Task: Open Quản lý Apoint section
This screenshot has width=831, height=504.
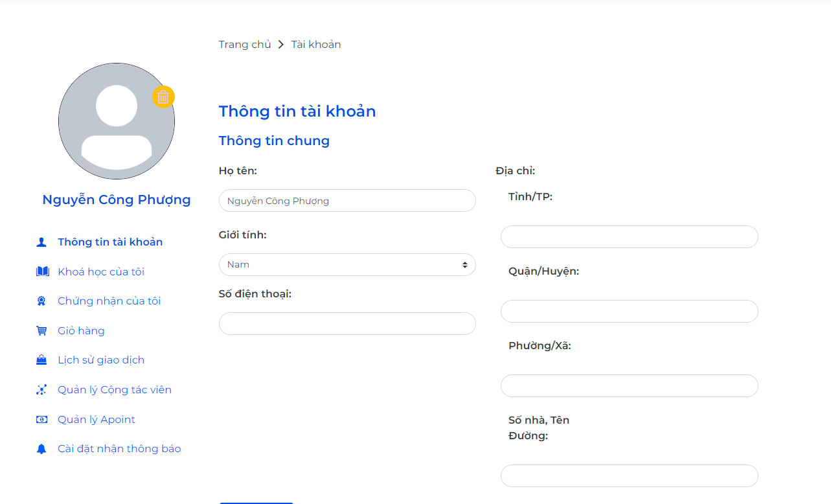Action: click(97, 420)
